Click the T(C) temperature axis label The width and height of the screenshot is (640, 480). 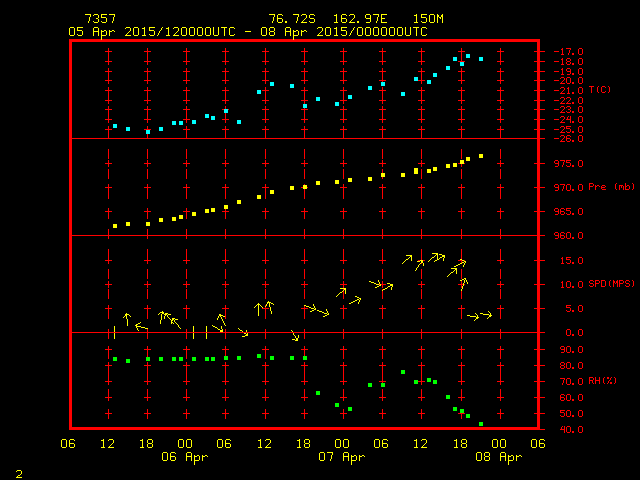(x=600, y=90)
